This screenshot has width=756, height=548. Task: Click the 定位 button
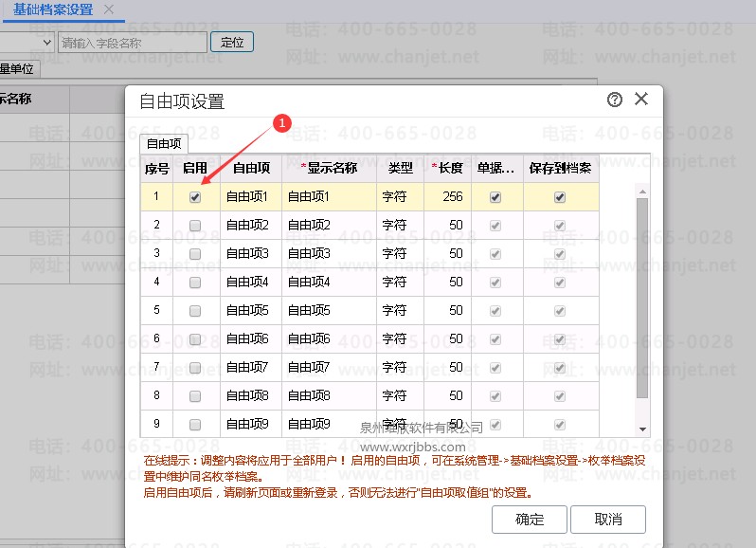(232, 43)
